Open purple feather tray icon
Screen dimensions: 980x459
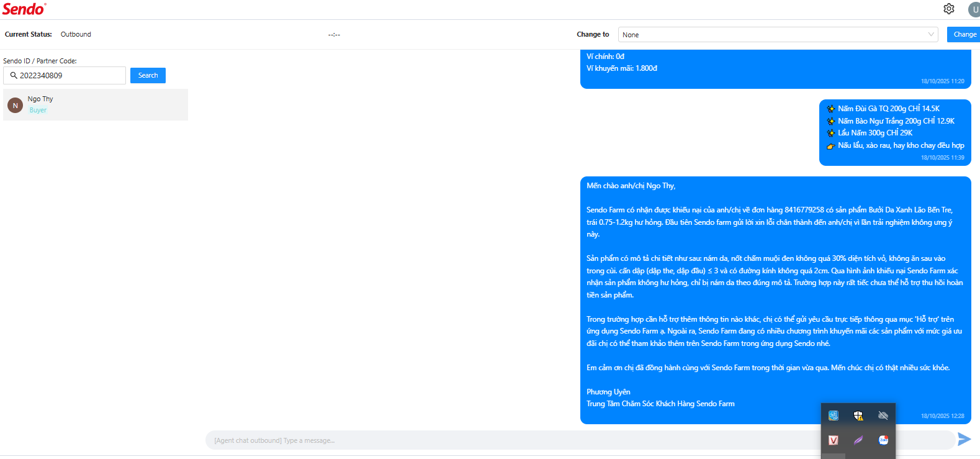858,440
